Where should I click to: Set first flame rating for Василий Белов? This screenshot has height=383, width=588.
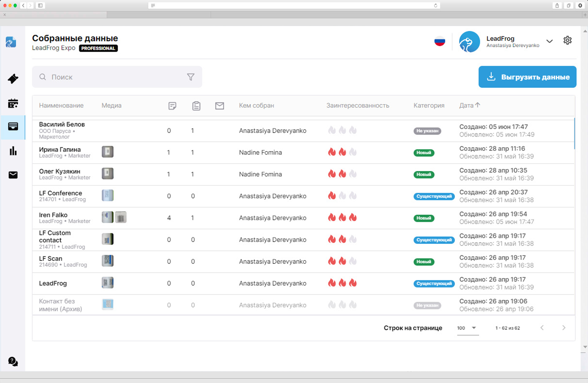click(x=332, y=131)
